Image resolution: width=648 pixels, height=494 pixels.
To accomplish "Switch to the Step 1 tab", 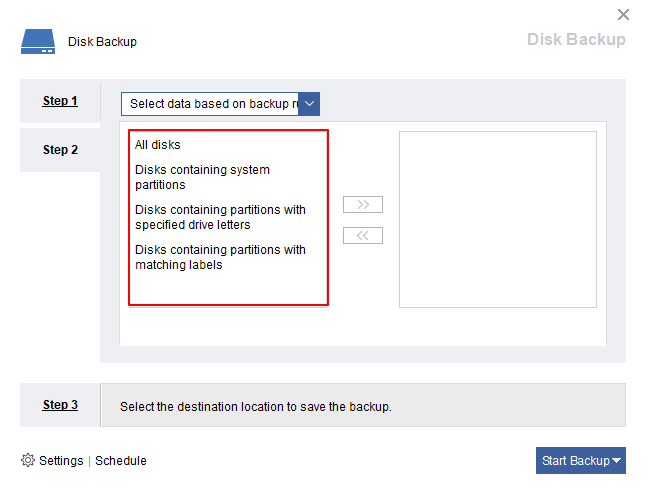I will coord(60,101).
